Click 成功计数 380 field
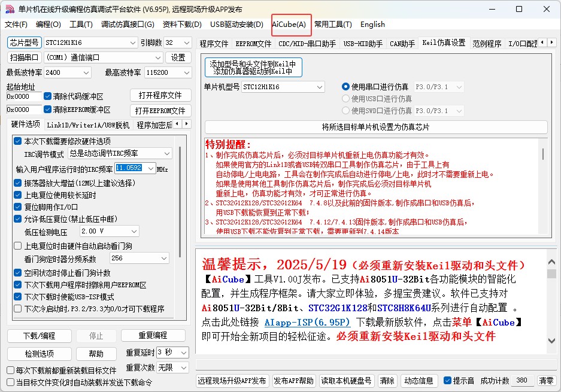The width and height of the screenshot is (561, 392). [522, 381]
